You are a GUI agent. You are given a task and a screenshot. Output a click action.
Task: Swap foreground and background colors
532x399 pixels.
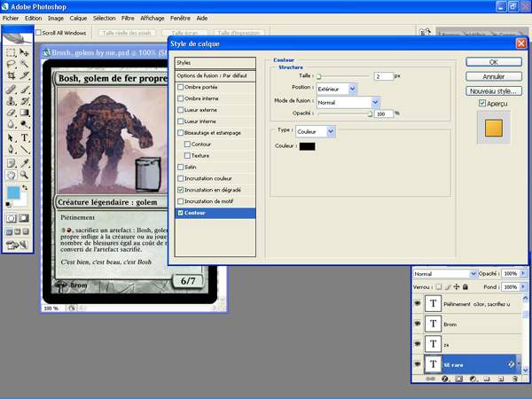pyautogui.click(x=25, y=187)
